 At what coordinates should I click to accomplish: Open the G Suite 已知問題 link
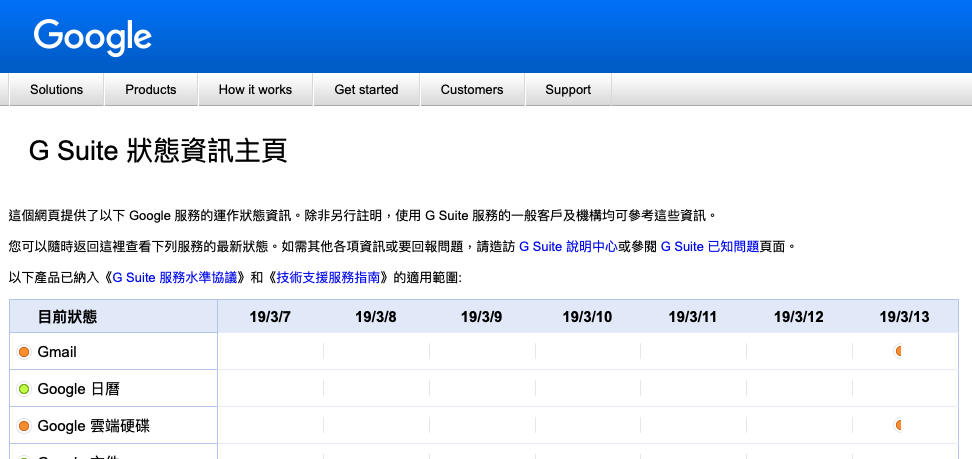click(710, 247)
